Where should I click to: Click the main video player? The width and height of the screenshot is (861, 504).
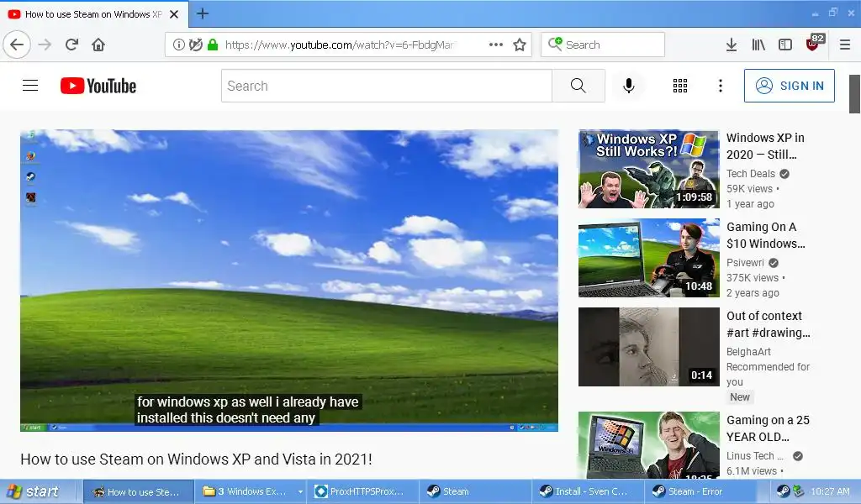(289, 281)
